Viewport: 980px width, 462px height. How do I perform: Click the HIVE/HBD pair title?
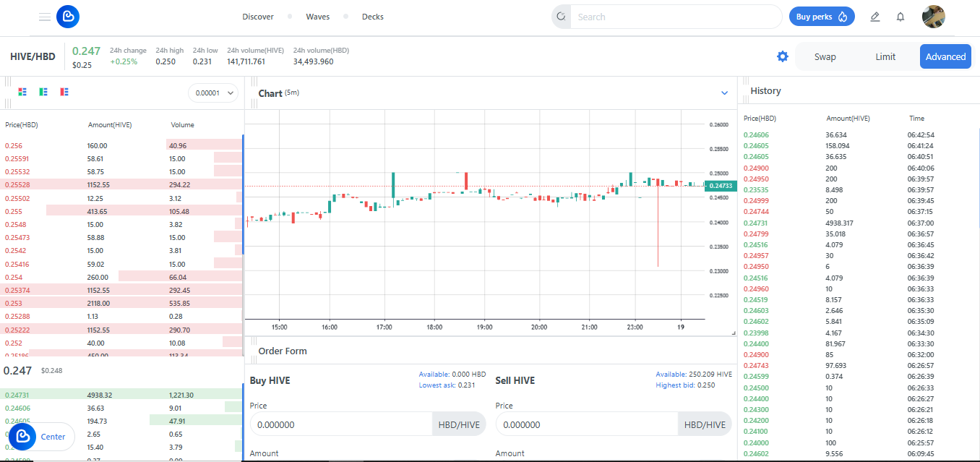(33, 56)
